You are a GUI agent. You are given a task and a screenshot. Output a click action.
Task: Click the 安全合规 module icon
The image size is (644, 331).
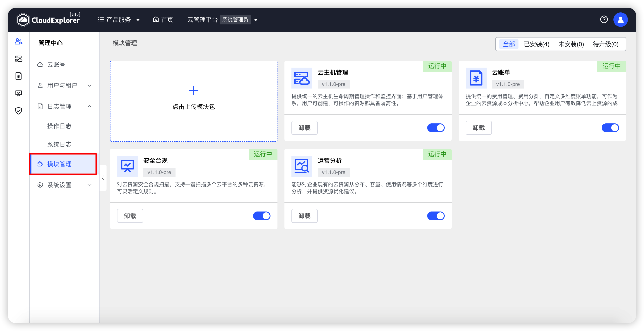(127, 166)
